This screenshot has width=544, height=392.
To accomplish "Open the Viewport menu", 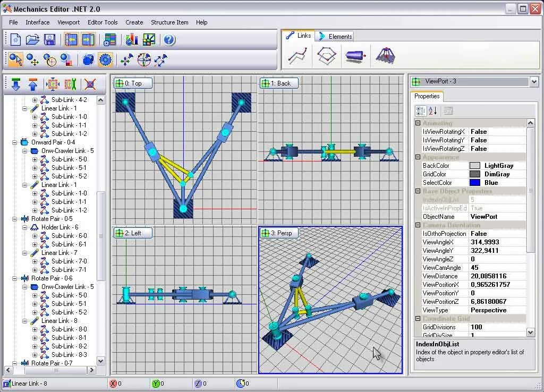I will [x=69, y=22].
